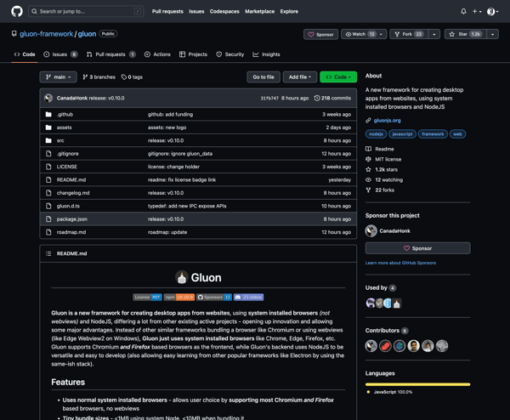Open the notifications bell

[463, 11]
